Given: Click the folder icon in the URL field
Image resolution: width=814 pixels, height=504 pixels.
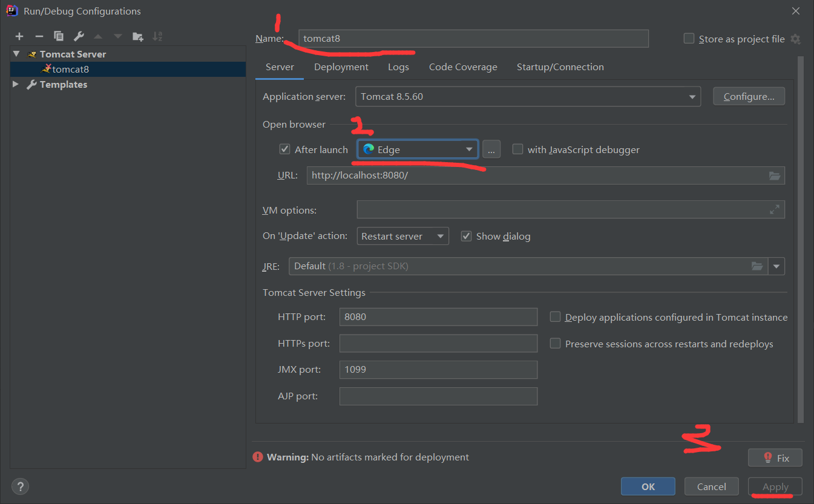Looking at the screenshot, I should pos(775,175).
